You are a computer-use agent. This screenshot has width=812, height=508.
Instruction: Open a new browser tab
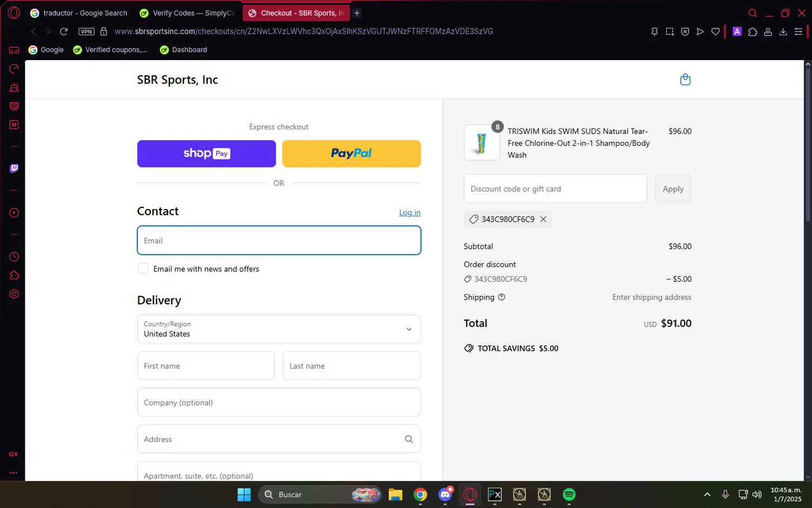point(357,13)
